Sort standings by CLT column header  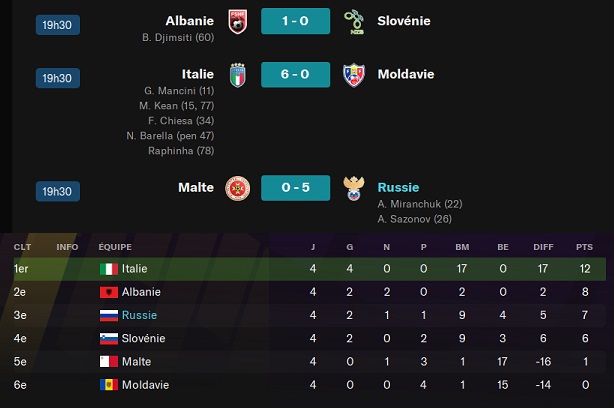[21, 247]
